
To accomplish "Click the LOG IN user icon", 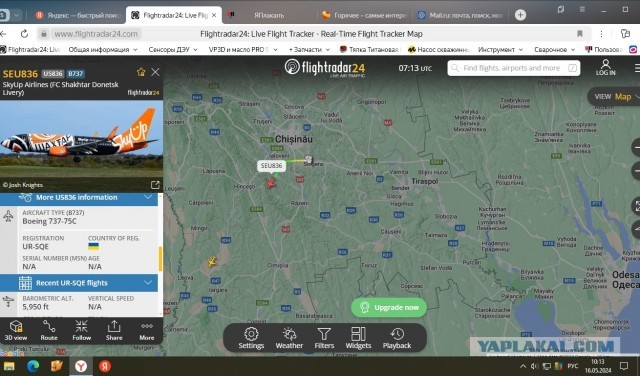I will (x=605, y=67).
